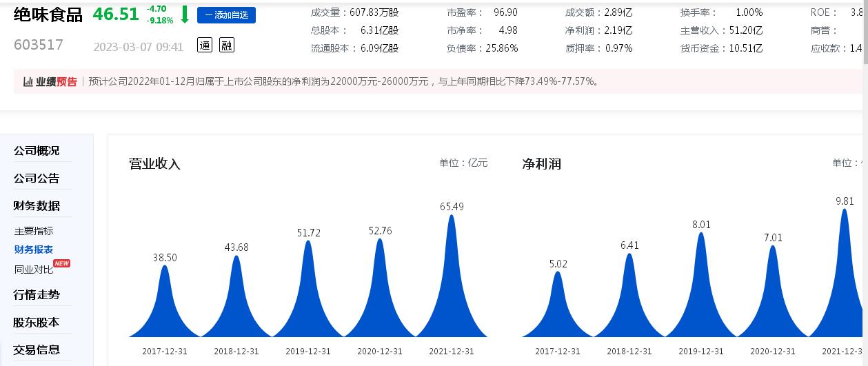This screenshot has width=868, height=366.
Task: Click the 绝味食品 stock name
Action: 48,14
